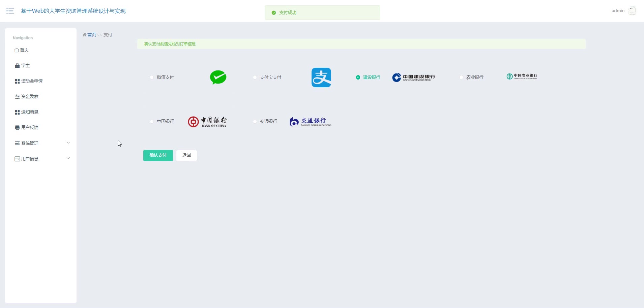Viewport: 644px width, 308px height.
Task: Expand the 用户信息 submenu chevron
Action: (68, 158)
